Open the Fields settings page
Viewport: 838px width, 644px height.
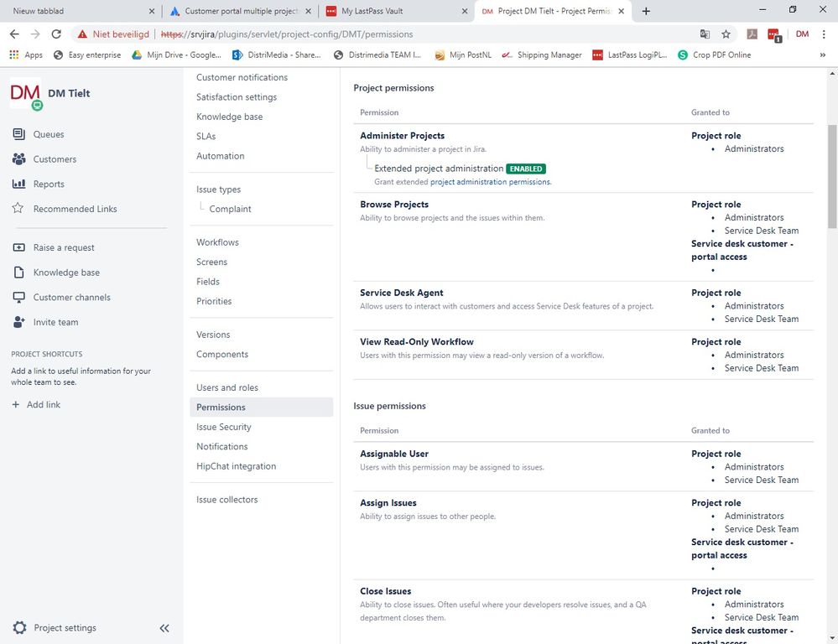coord(207,282)
